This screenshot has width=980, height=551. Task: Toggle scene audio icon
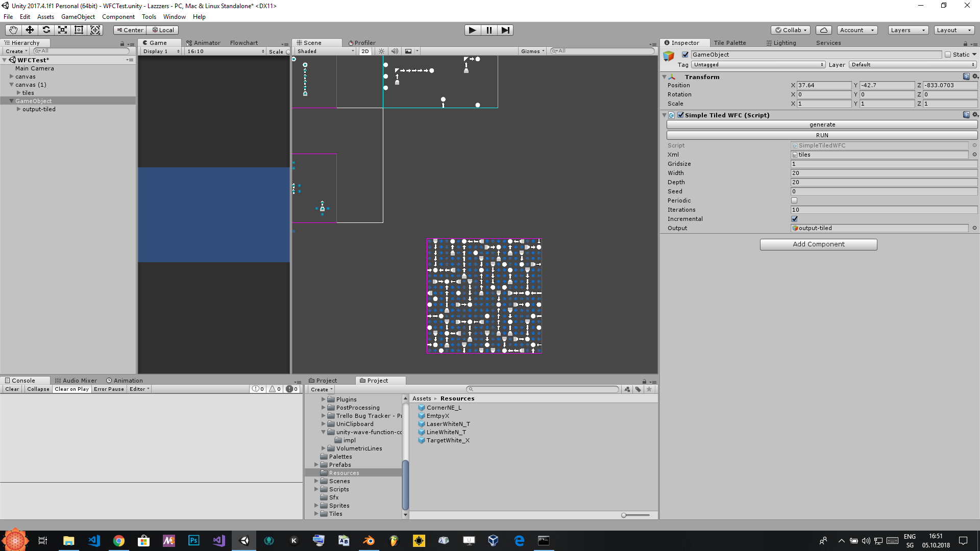pyautogui.click(x=395, y=51)
